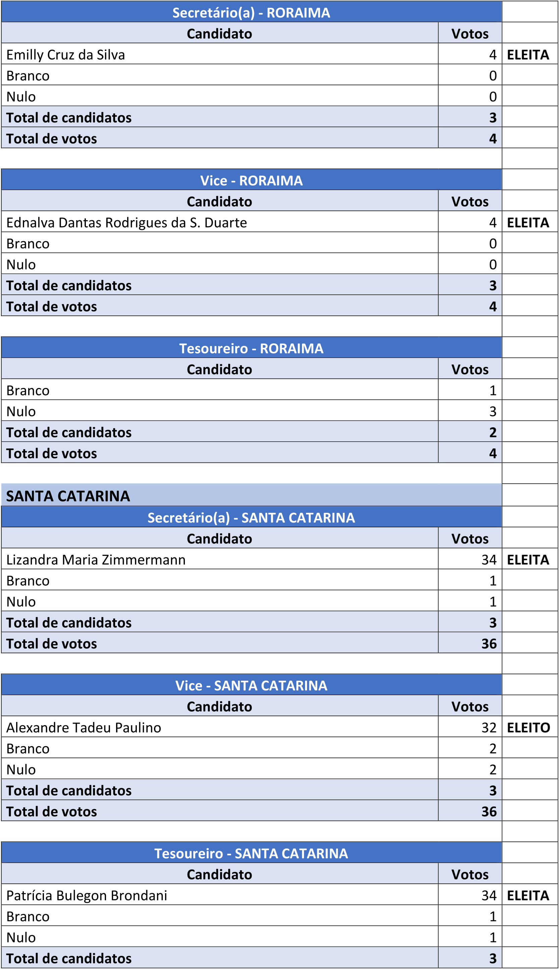Click Lizandra Maria Zimmermann's vote count

coord(489,560)
